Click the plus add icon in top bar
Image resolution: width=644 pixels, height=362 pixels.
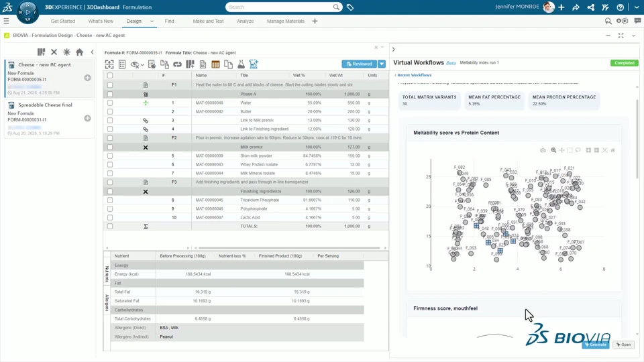(x=561, y=7)
